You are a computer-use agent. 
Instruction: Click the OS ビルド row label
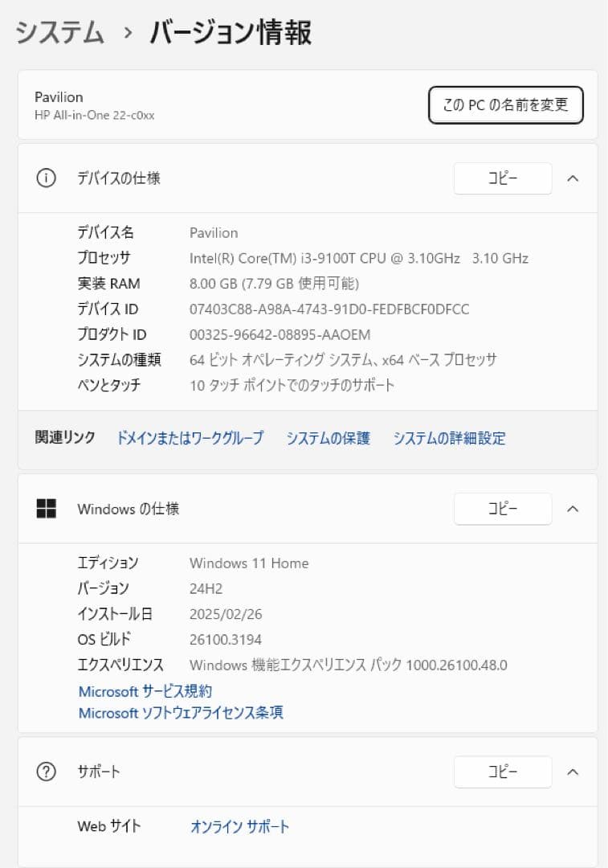tap(104, 640)
